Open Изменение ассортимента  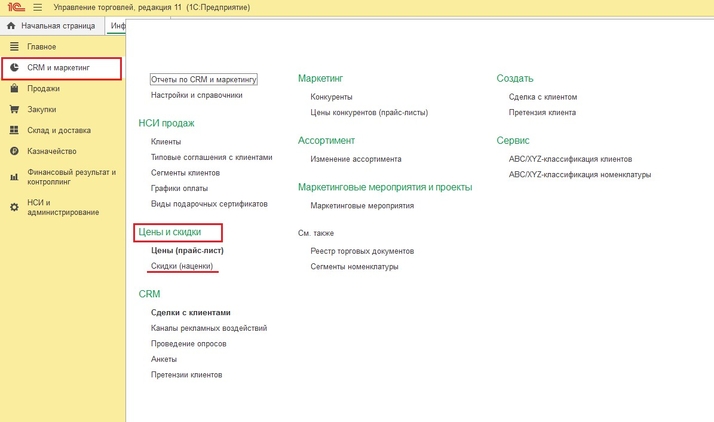click(x=356, y=159)
